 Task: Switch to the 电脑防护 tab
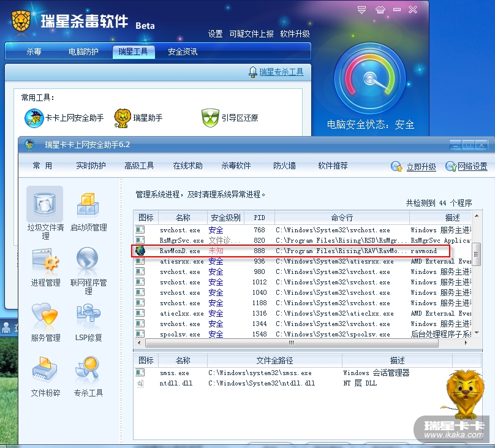[x=83, y=51]
